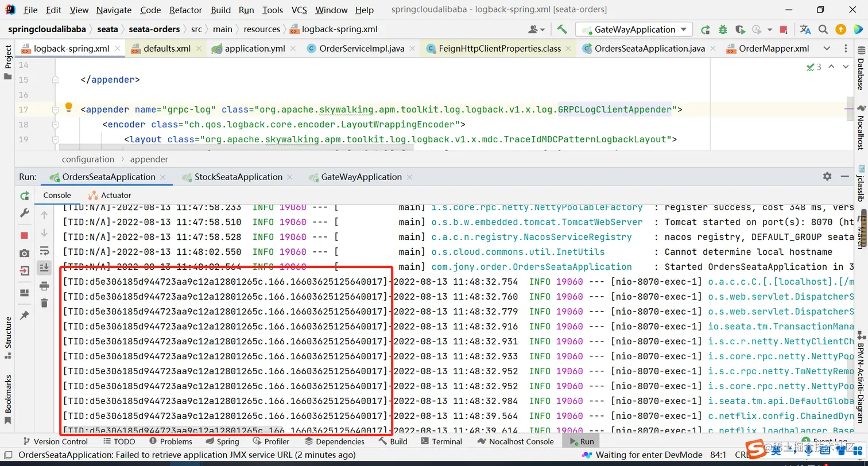Open the Problems tool window
Screen dimensions: 868x466
click(170, 441)
